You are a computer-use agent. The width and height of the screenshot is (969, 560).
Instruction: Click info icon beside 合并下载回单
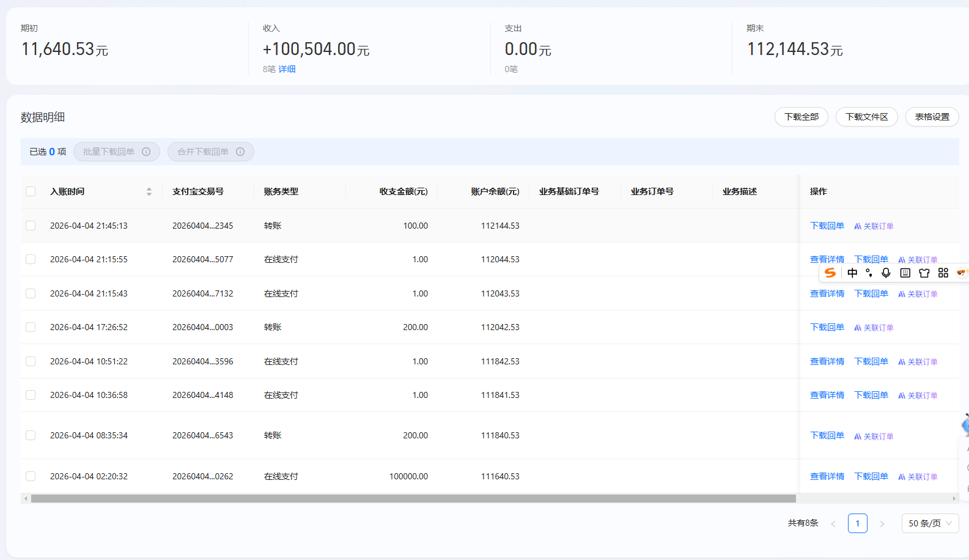tap(240, 152)
